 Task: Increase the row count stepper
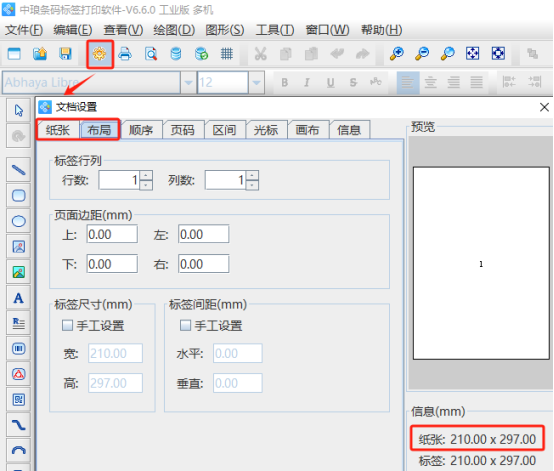146,176
